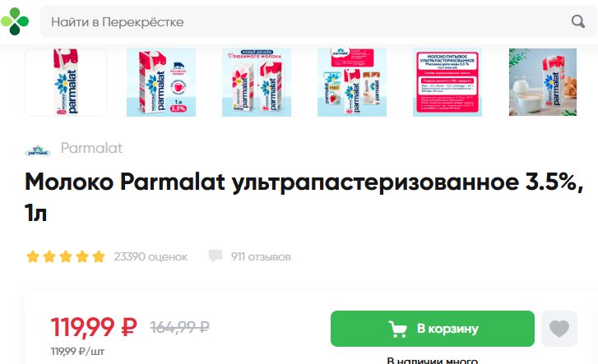Open the 911 отзывов reviews link
Viewport: 598px width, 364px height.
coord(261,256)
